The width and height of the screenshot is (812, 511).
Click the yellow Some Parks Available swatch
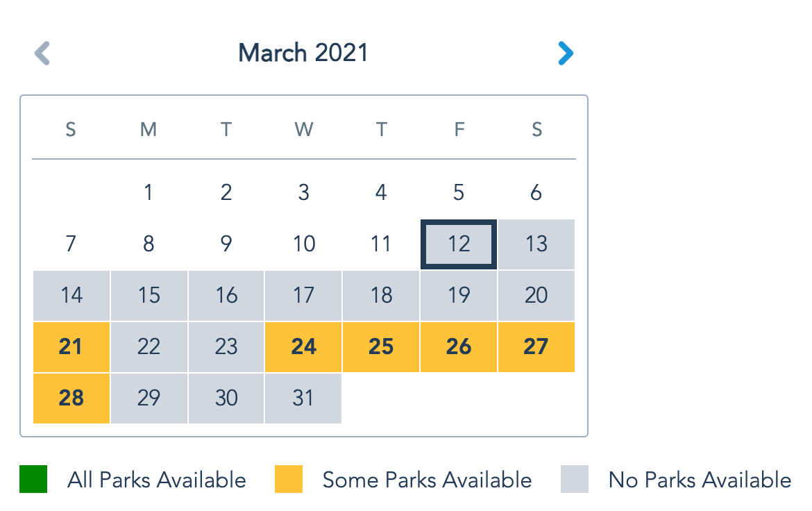pyautogui.click(x=289, y=479)
